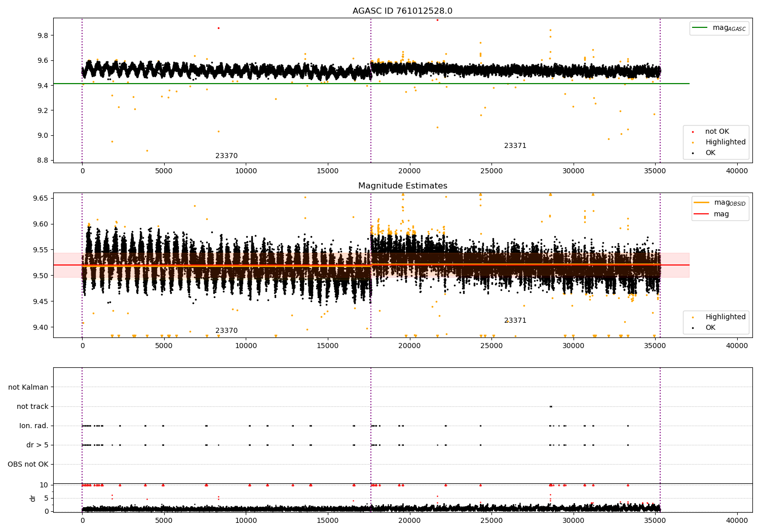This screenshot has height=532, width=760.
Task: Click the mag OBSID legend entry in middle plot
Action: tap(720, 203)
